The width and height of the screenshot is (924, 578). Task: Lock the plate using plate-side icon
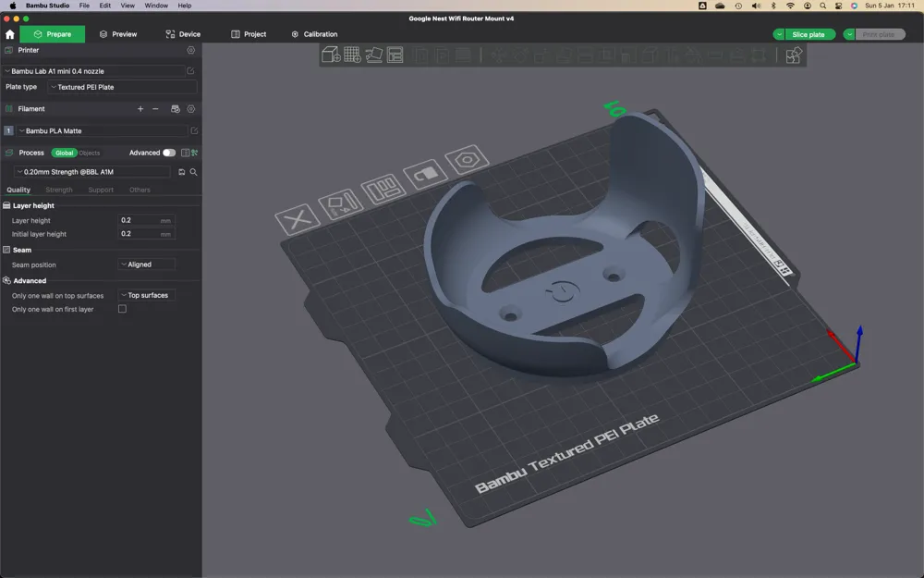[x=425, y=174]
